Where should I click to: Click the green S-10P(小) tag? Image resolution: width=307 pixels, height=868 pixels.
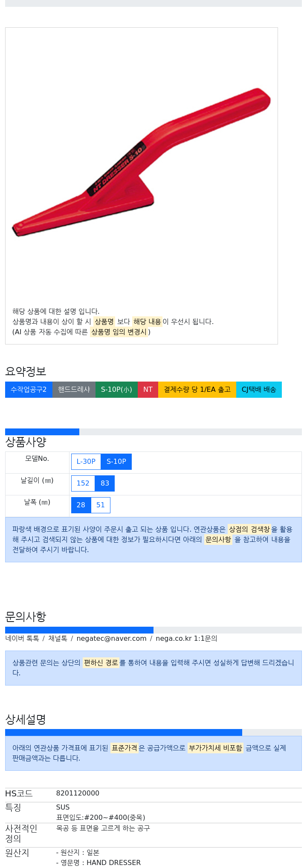click(116, 389)
